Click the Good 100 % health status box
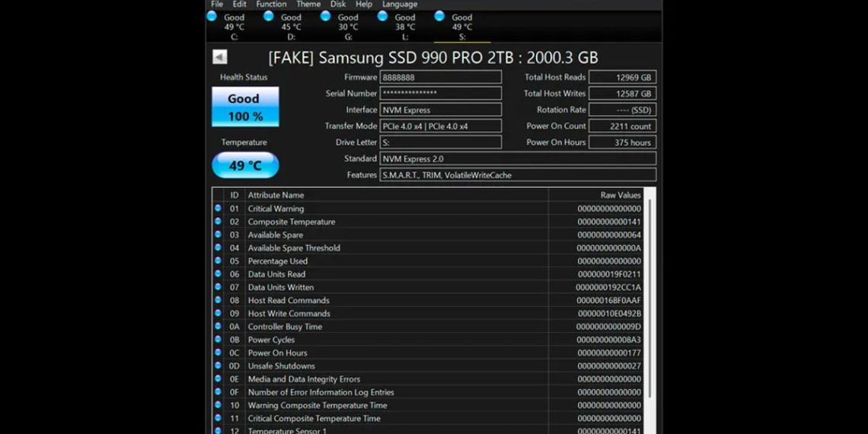The width and height of the screenshot is (868, 434). [x=245, y=107]
